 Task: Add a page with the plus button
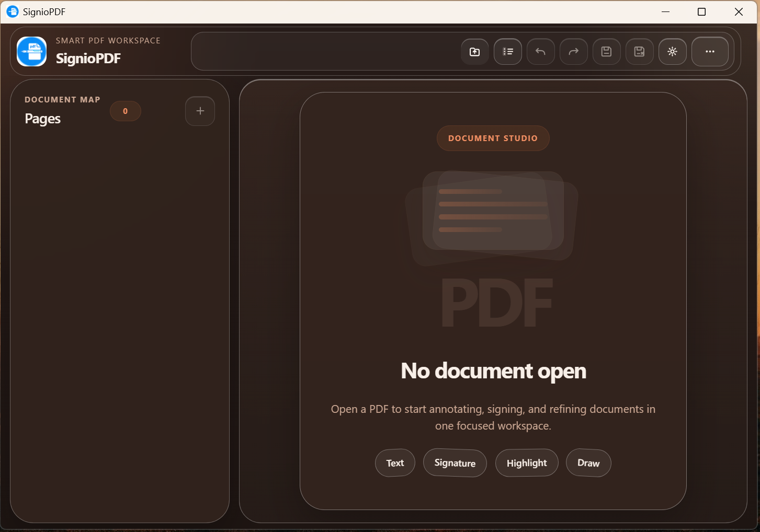click(200, 111)
